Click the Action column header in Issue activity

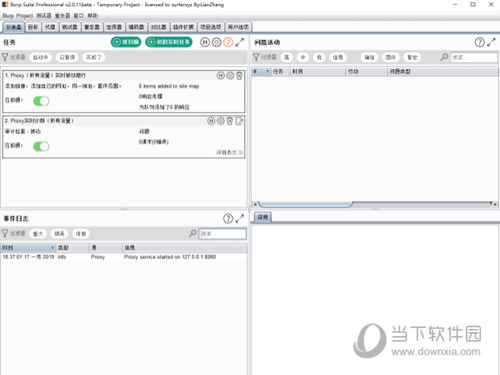(367, 71)
